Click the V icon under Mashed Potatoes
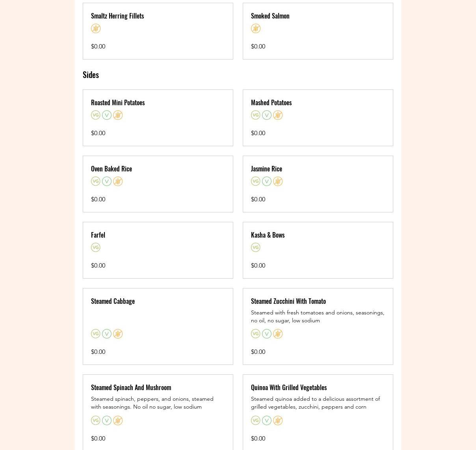The height and width of the screenshot is (450, 476). [x=267, y=115]
